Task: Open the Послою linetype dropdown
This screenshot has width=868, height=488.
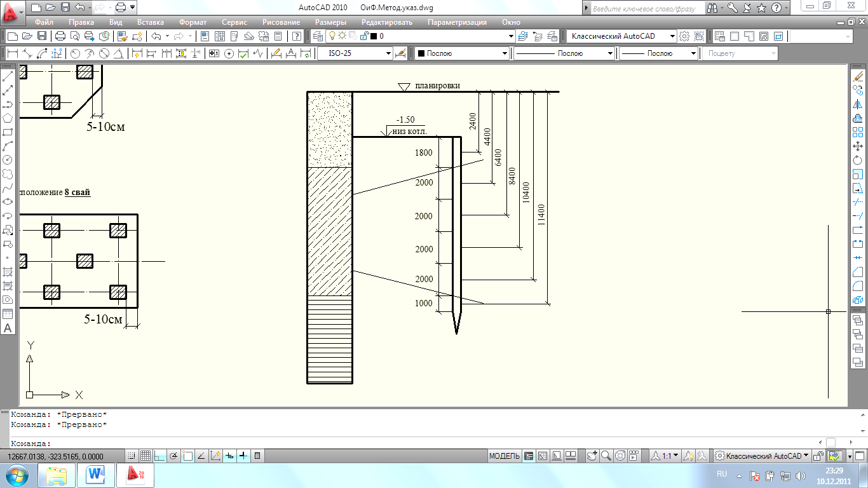Action: point(609,53)
